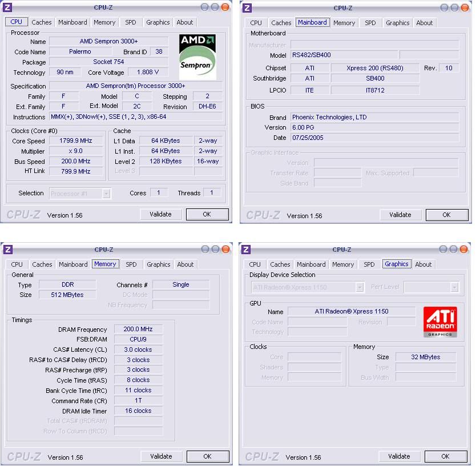Click the ATI Radeon Graphics logo
The height and width of the screenshot is (466, 476).
[x=440, y=322]
